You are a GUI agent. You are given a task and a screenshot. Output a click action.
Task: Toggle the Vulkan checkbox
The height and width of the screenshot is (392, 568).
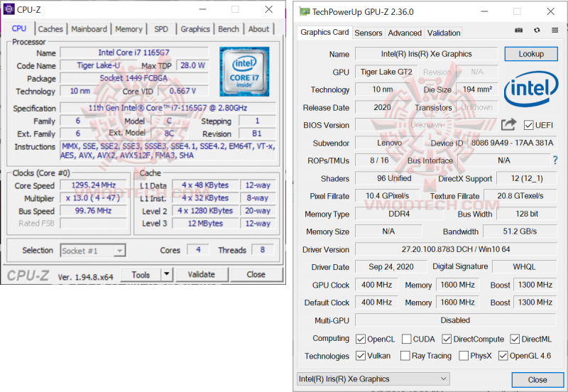click(361, 356)
